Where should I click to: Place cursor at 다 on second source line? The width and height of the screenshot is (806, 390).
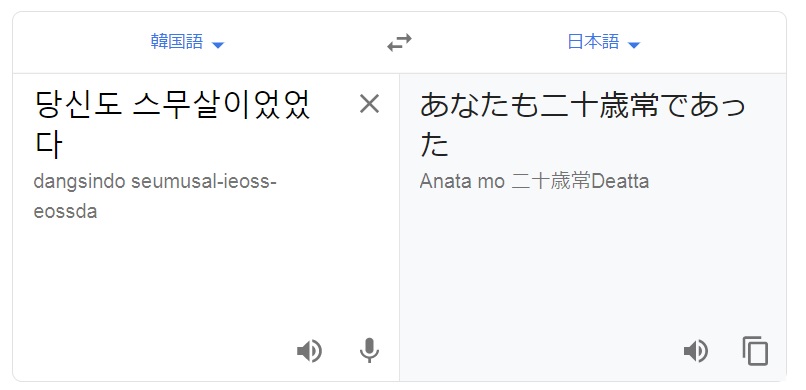[48, 145]
